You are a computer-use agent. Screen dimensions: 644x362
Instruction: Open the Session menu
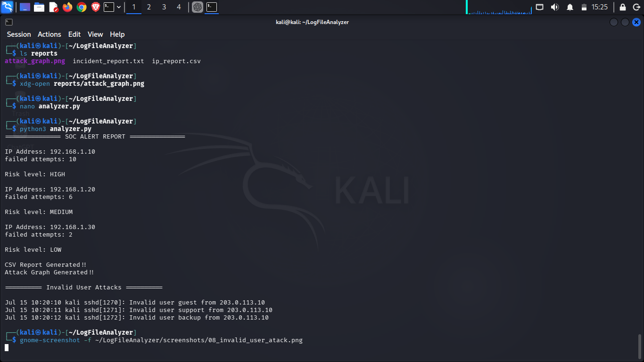(19, 34)
